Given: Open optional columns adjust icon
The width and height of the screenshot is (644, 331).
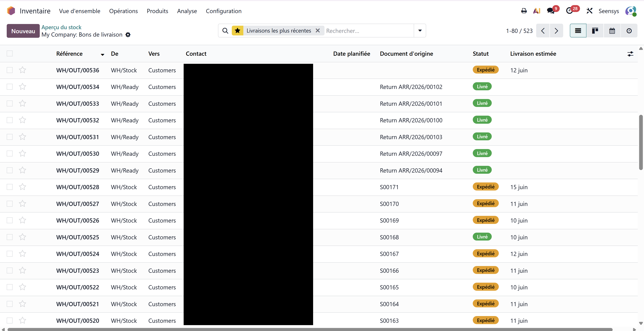Looking at the screenshot, I should [x=630, y=54].
